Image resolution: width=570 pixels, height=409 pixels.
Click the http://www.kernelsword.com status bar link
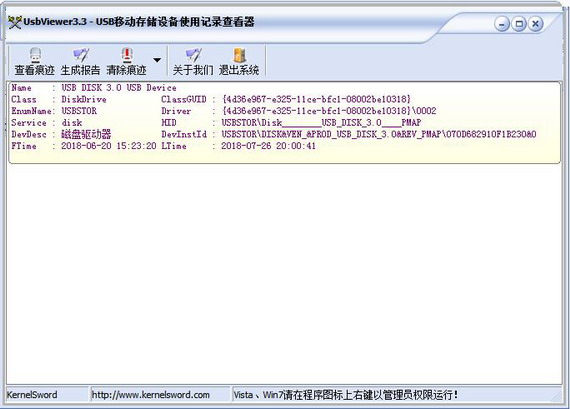coord(150,395)
